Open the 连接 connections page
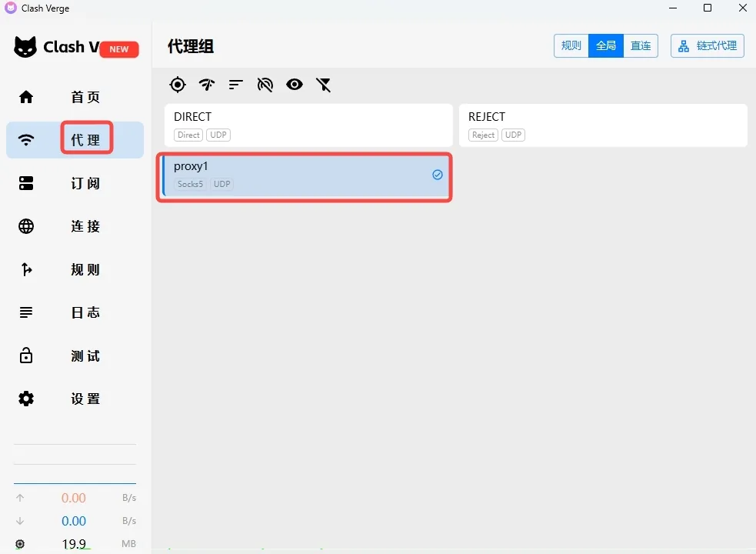Screen dimensions: 756x554 tap(75, 226)
